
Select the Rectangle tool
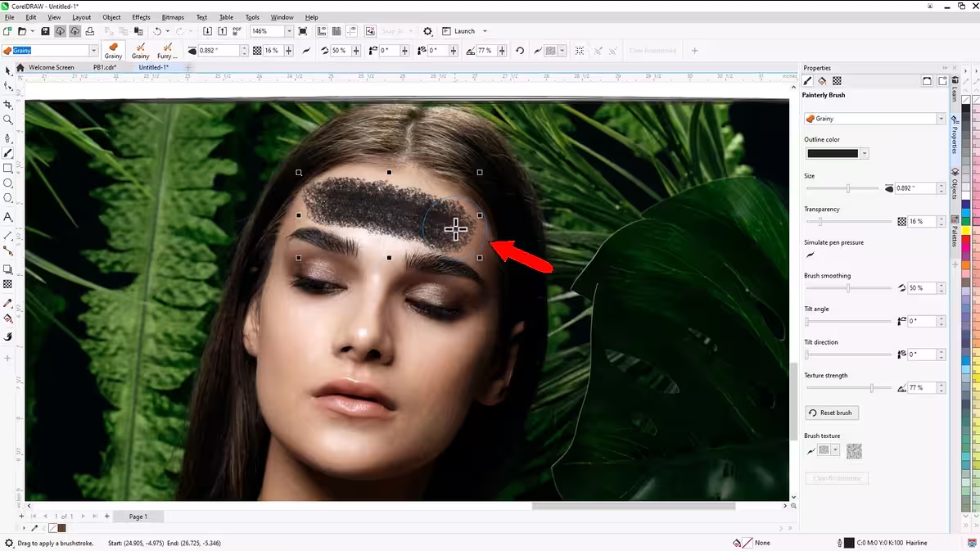click(x=8, y=168)
